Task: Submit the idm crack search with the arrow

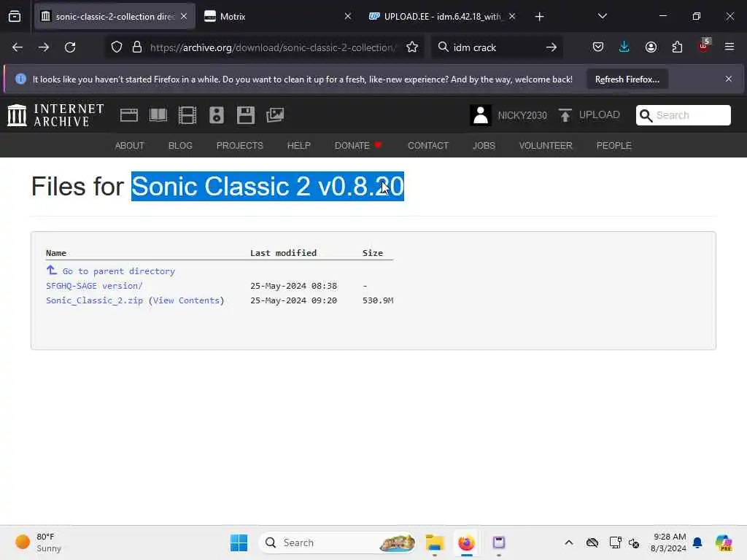Action: [x=551, y=47]
